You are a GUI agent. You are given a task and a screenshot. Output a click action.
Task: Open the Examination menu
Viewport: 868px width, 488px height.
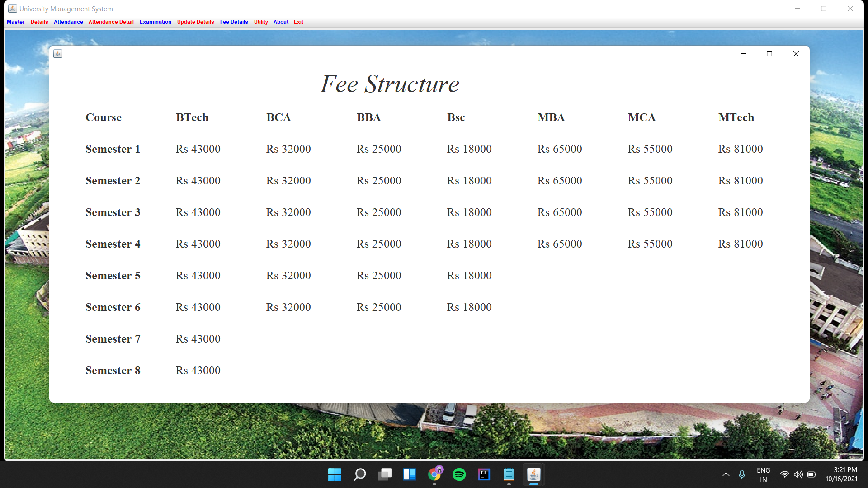[155, 22]
